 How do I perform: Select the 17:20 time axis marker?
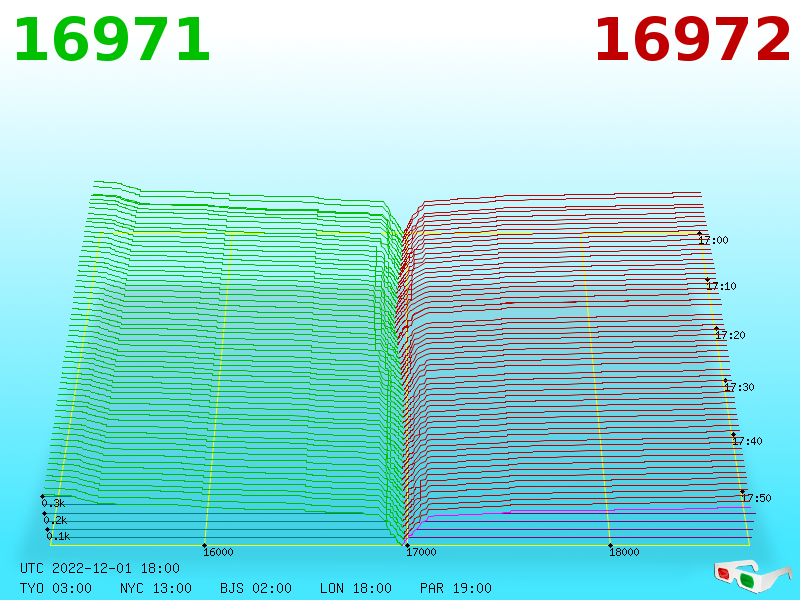(730, 335)
